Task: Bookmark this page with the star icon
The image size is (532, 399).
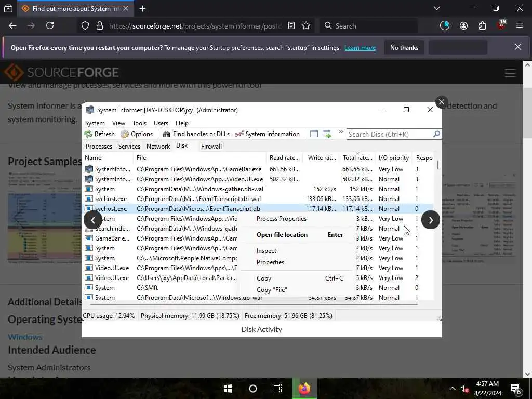Action: [x=306, y=26]
